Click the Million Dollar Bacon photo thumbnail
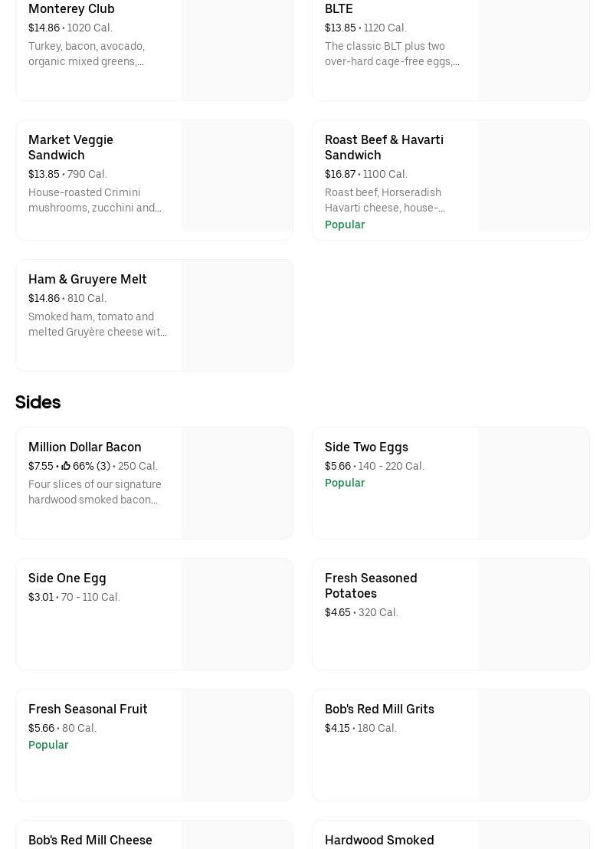 237,483
